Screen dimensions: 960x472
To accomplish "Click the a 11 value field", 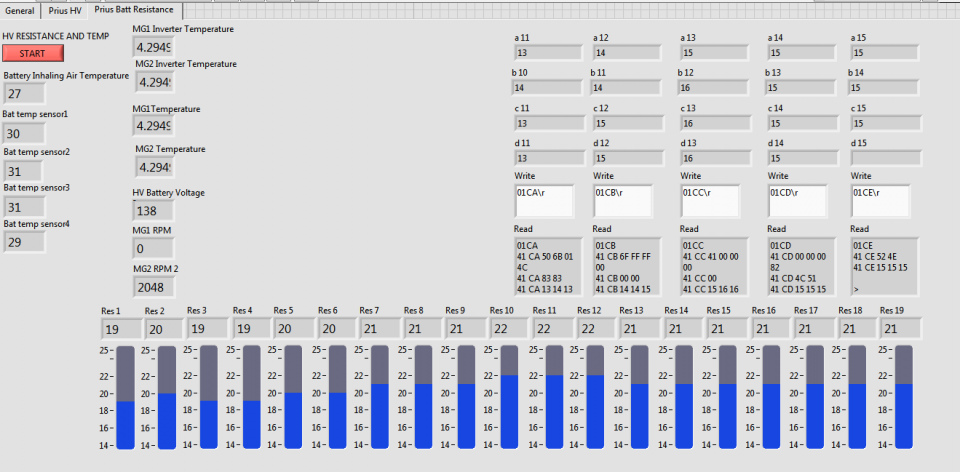I will click(x=548, y=52).
